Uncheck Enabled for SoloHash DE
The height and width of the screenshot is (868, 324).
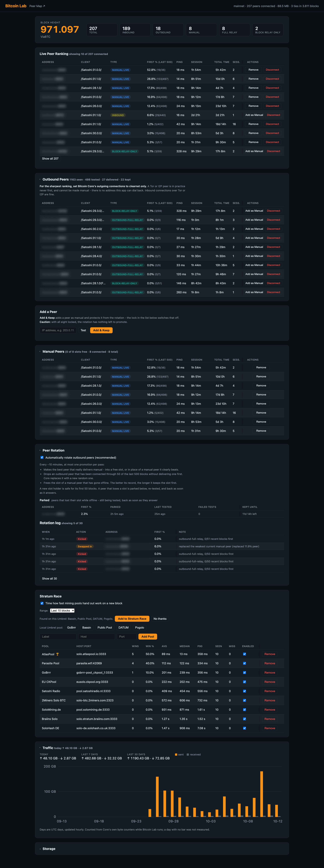click(x=245, y=728)
